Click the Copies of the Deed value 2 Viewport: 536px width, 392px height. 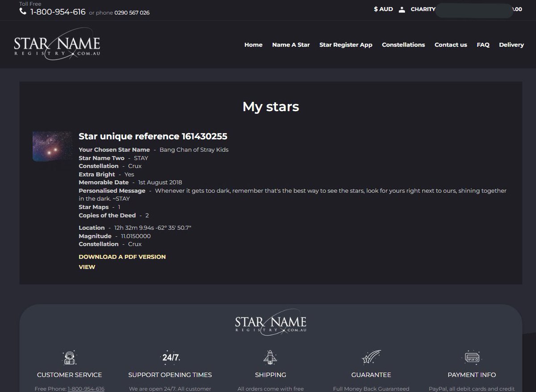(147, 216)
